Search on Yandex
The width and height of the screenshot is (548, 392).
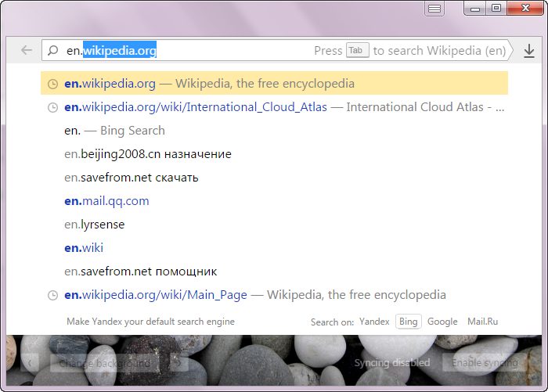coord(374,322)
